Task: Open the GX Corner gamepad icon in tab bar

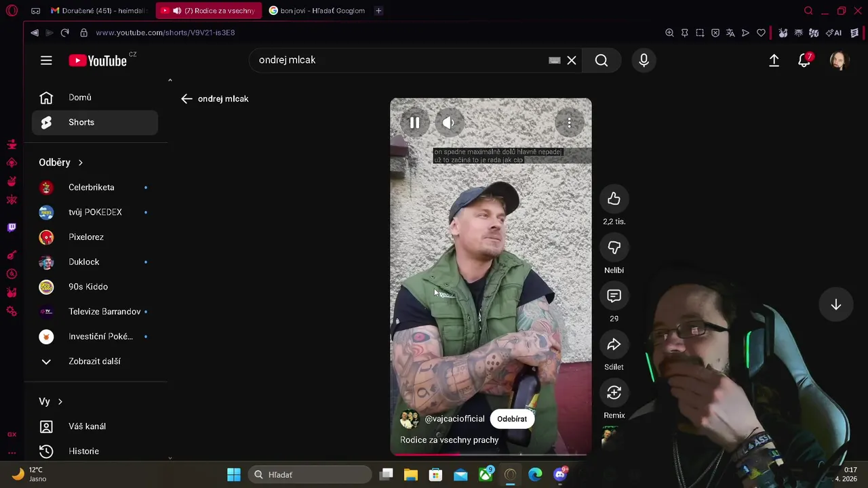Action: 36,11
